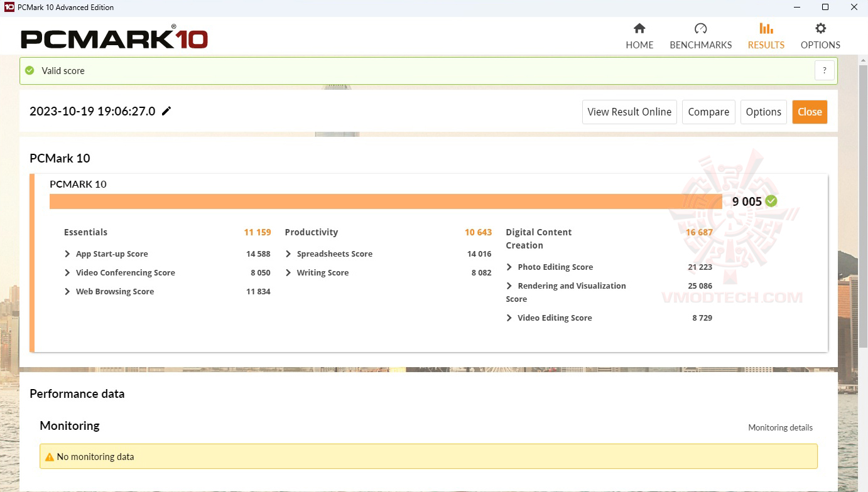The height and width of the screenshot is (492, 868).
Task: Close the result with orange Close button
Action: click(810, 112)
